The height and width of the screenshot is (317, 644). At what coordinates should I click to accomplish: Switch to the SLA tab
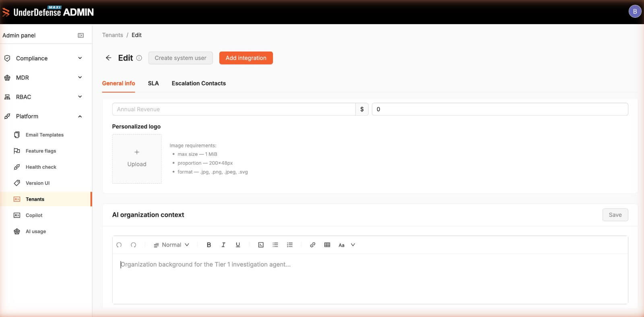coord(153,83)
